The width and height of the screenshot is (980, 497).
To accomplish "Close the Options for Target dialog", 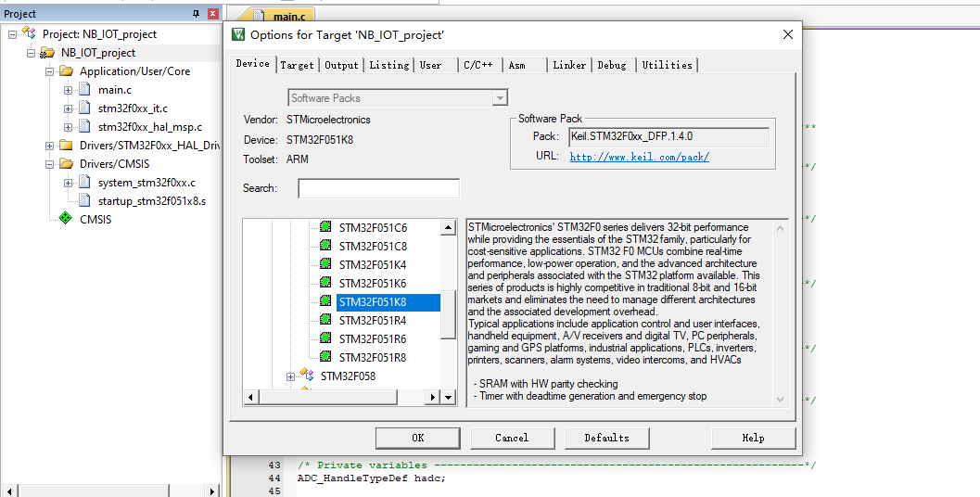I will click(x=787, y=34).
